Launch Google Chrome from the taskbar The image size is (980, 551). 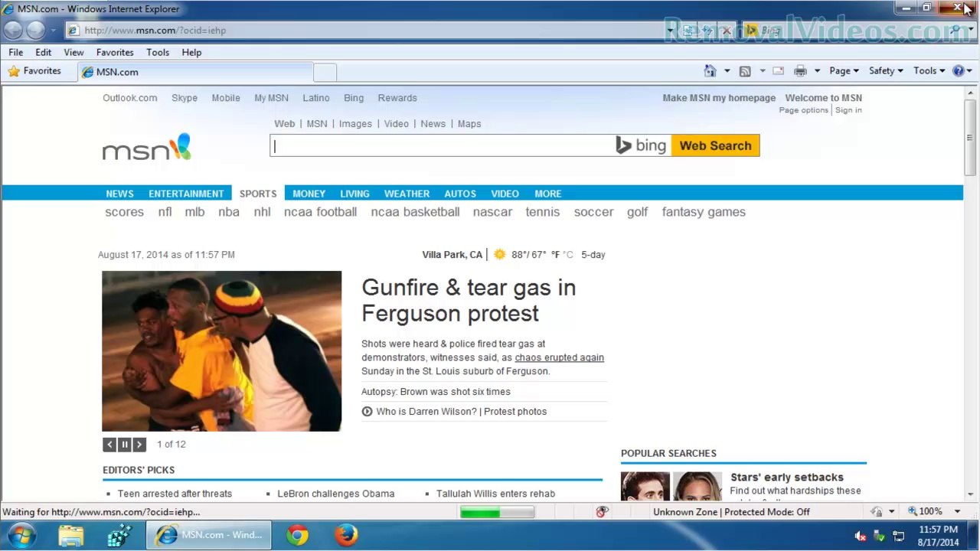pyautogui.click(x=298, y=535)
